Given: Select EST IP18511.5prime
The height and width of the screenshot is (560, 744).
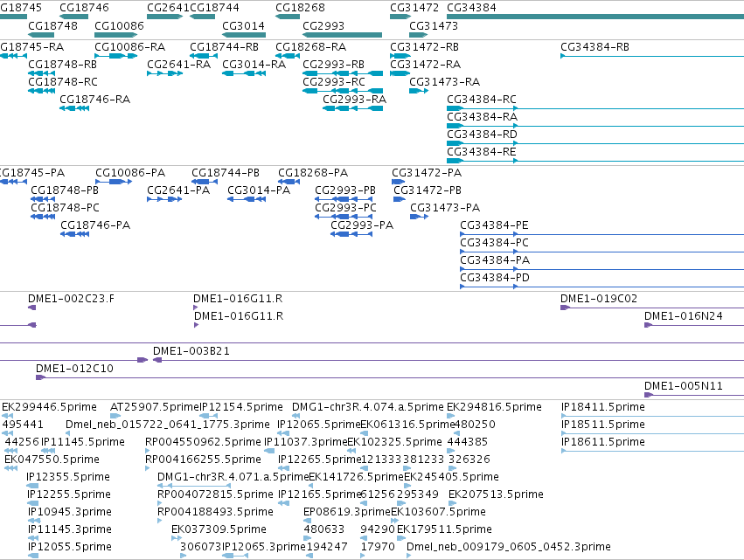Looking at the screenshot, I should point(652,434).
